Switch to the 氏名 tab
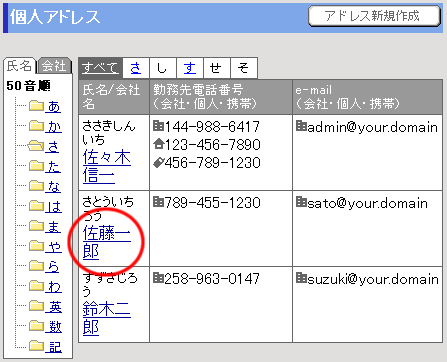The height and width of the screenshot is (362, 447). [x=19, y=65]
